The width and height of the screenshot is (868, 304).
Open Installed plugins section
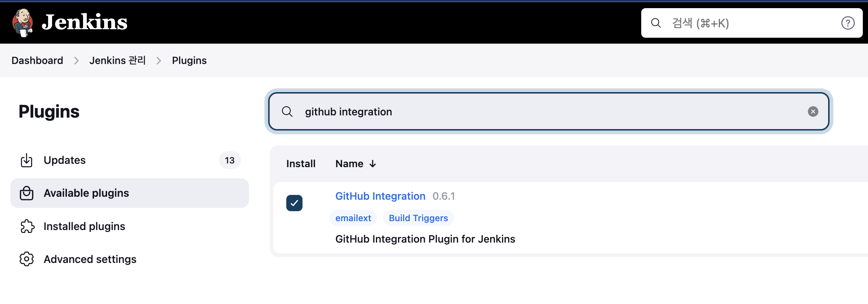tap(84, 226)
